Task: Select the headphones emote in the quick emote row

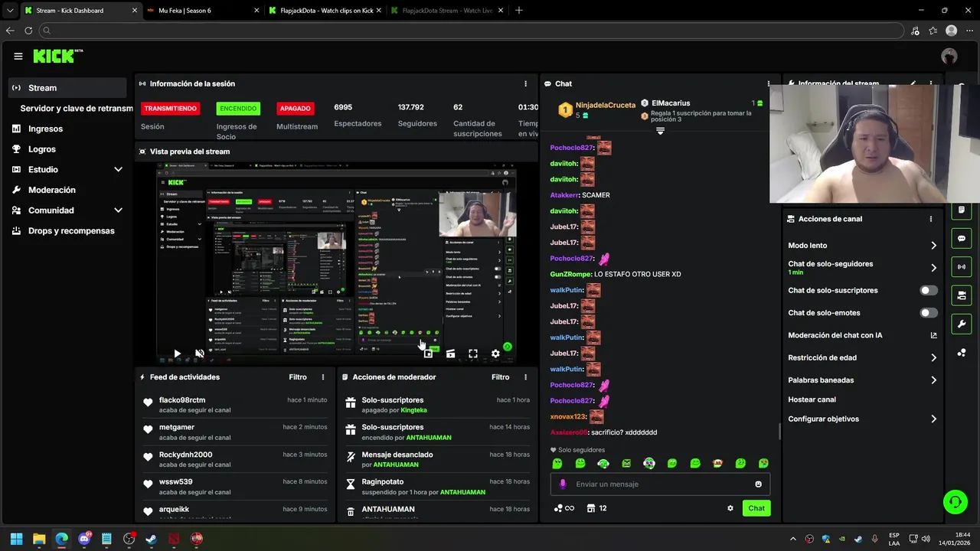Action: (x=603, y=463)
